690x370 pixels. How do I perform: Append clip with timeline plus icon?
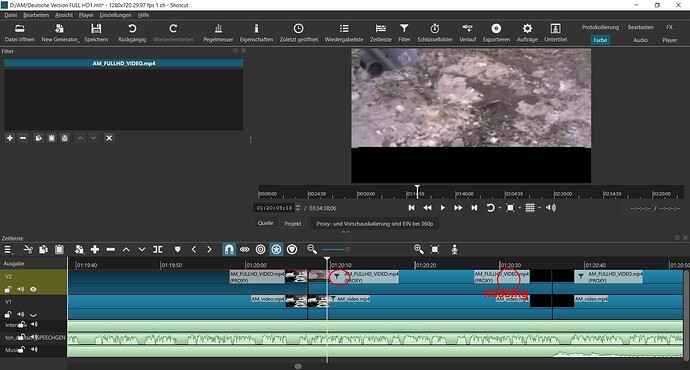coord(95,249)
